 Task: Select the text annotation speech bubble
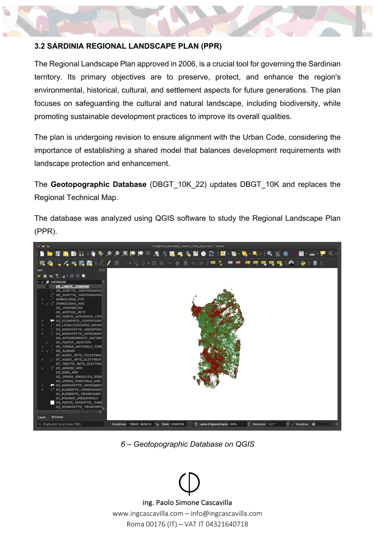click(322, 254)
